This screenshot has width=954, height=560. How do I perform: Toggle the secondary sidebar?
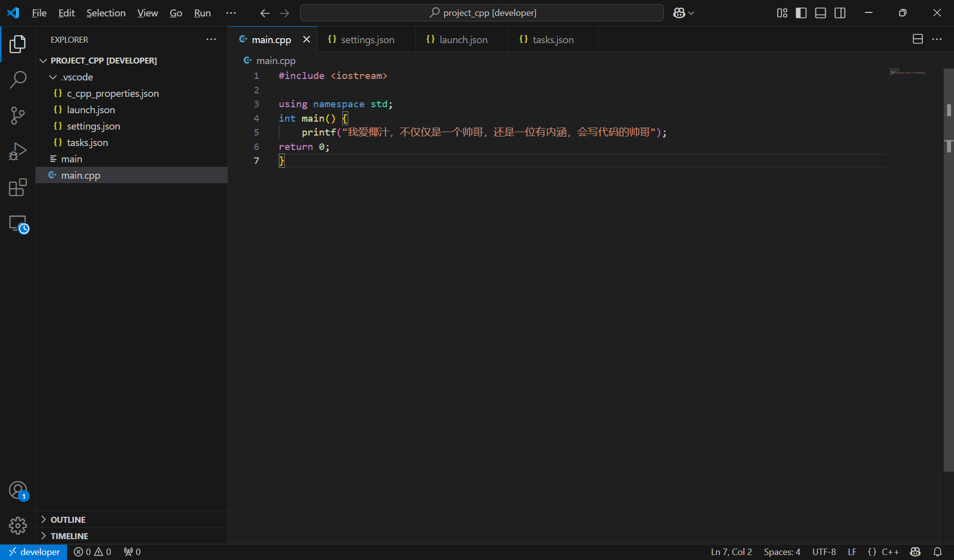pos(840,13)
